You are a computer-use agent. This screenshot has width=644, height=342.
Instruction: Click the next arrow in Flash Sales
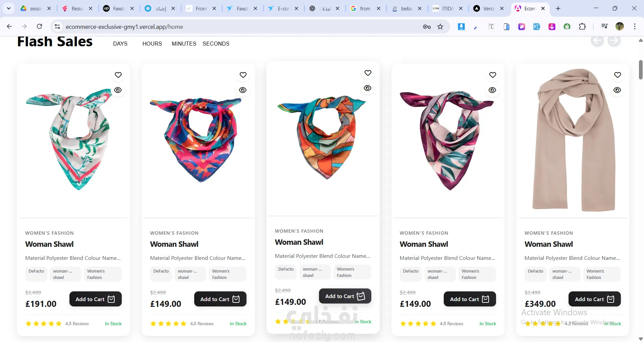pos(614,41)
